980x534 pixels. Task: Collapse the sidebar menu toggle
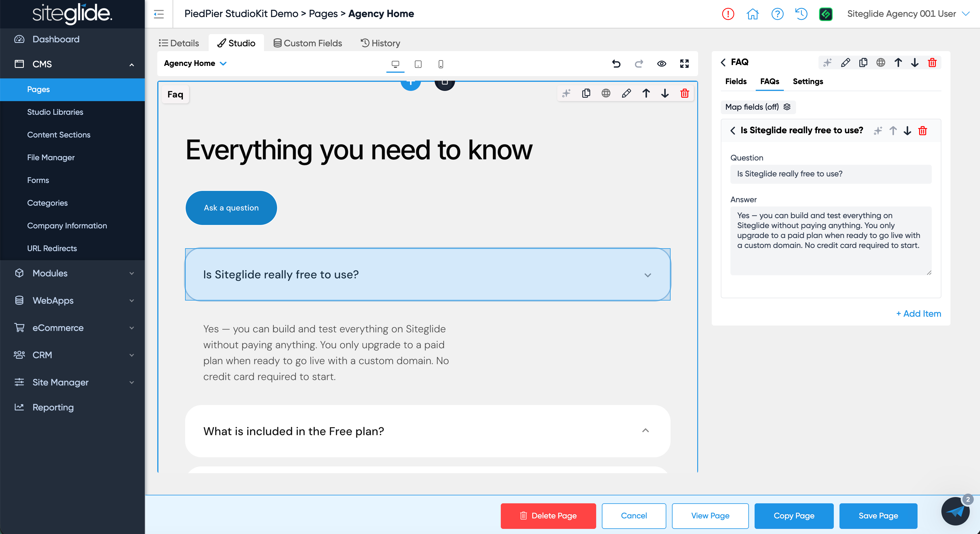pos(159,14)
